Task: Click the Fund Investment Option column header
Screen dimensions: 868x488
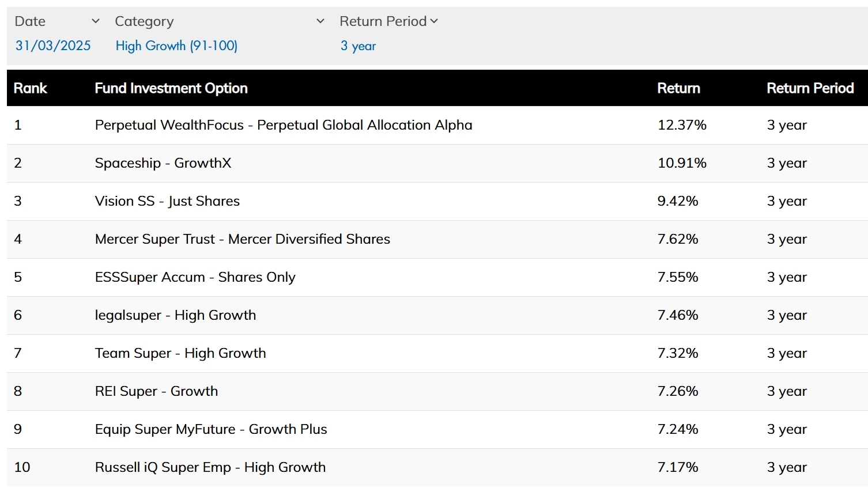Action: (171, 88)
